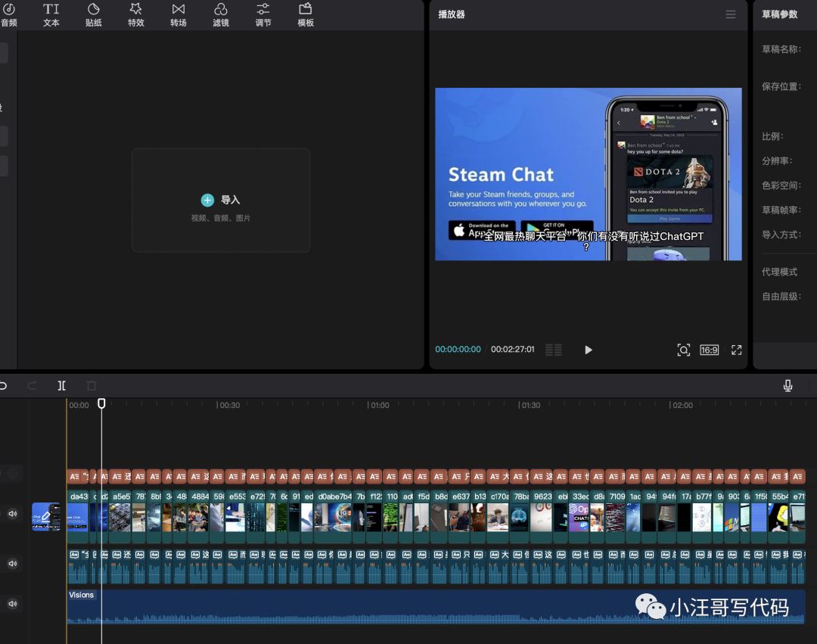817x644 pixels.
Task: Open the 特效 effects panel
Action: 136,14
